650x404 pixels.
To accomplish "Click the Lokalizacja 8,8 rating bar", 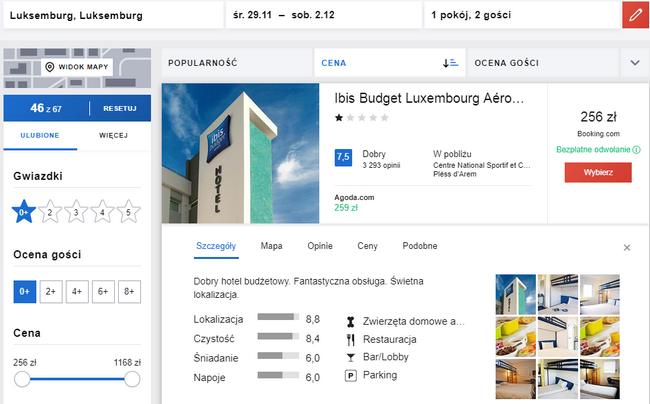I will point(278,317).
